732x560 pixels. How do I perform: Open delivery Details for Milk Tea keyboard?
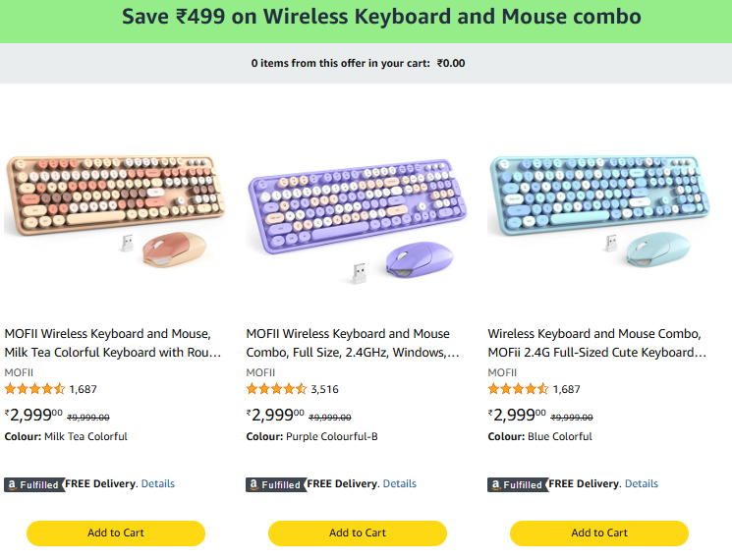[x=158, y=483]
